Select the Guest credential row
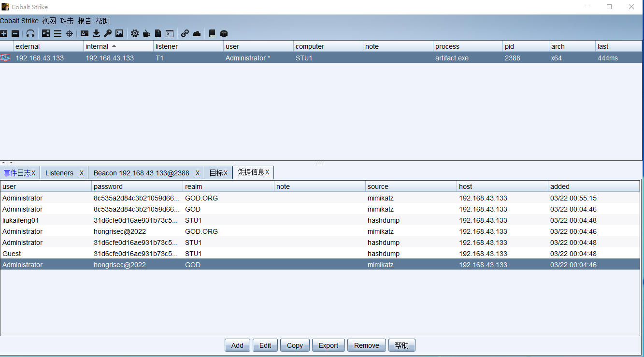 (320, 254)
